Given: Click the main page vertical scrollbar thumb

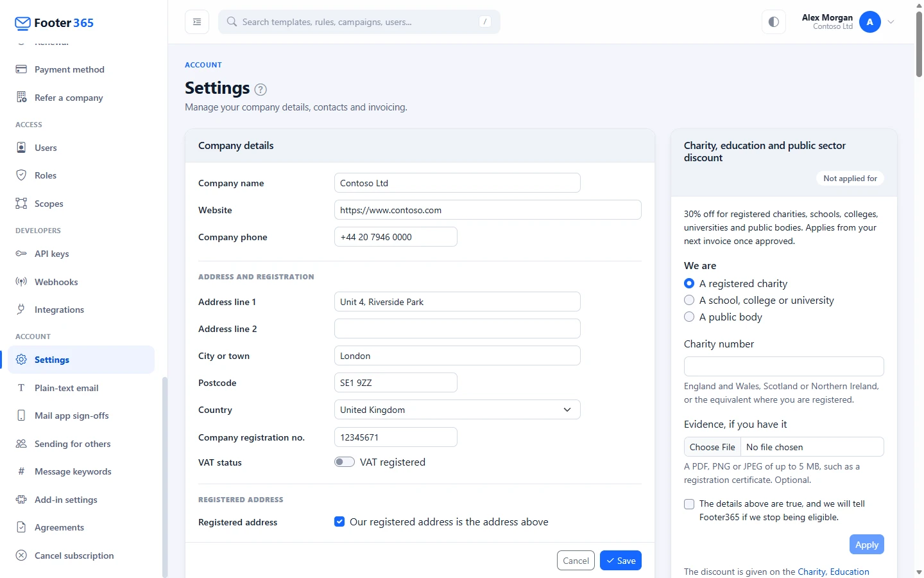Looking at the screenshot, I should (x=919, y=44).
